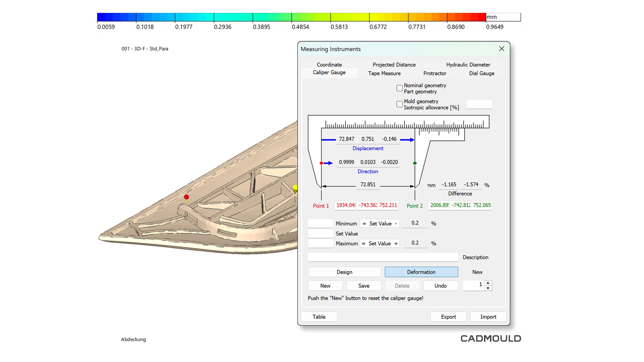Click the red Point 1 dot in the caliper diagram
This screenshot has height=362, width=644.
pyautogui.click(x=321, y=163)
